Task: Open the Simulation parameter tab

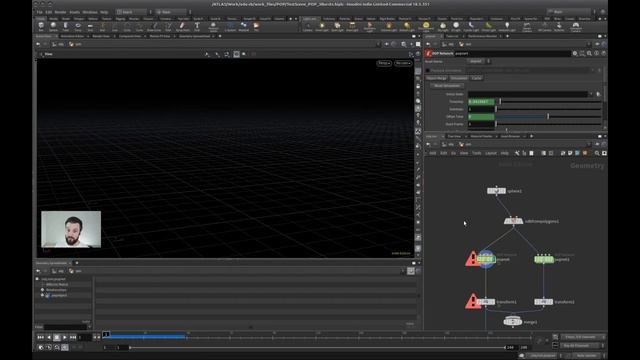Action: [x=459, y=78]
